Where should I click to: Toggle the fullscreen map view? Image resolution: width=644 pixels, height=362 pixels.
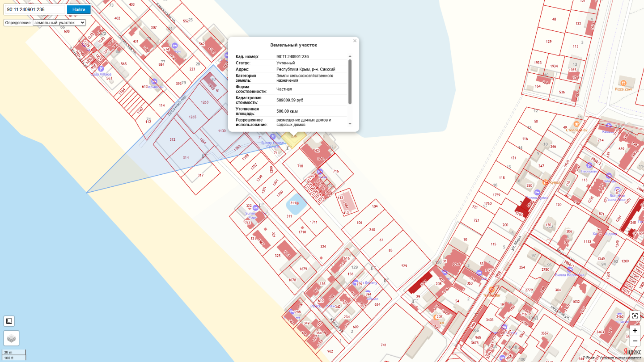tap(635, 316)
